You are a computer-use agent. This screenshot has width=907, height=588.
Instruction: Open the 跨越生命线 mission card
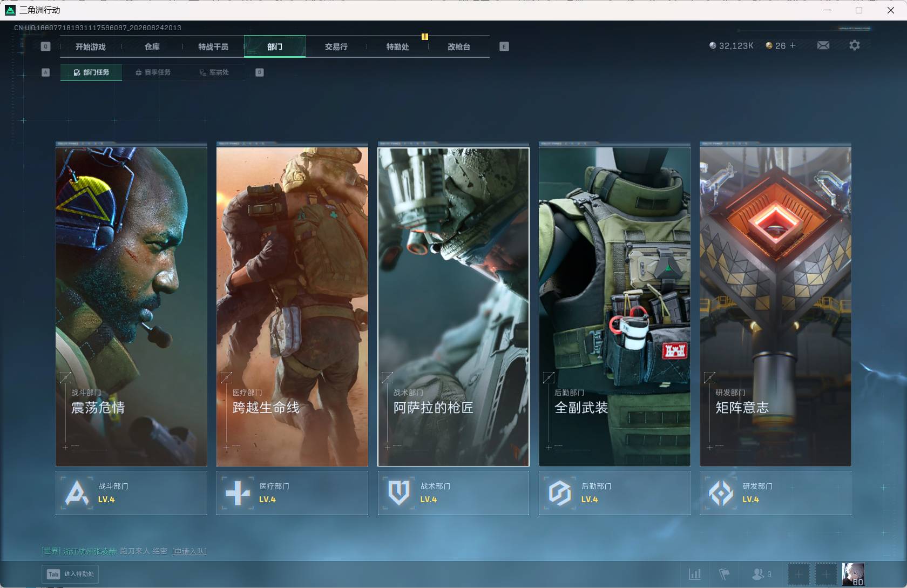pos(292,306)
